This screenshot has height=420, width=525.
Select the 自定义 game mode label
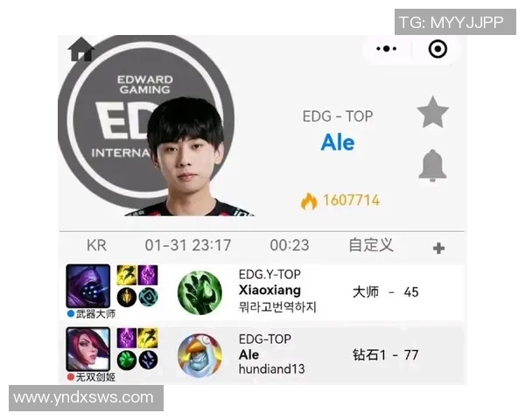tap(371, 245)
